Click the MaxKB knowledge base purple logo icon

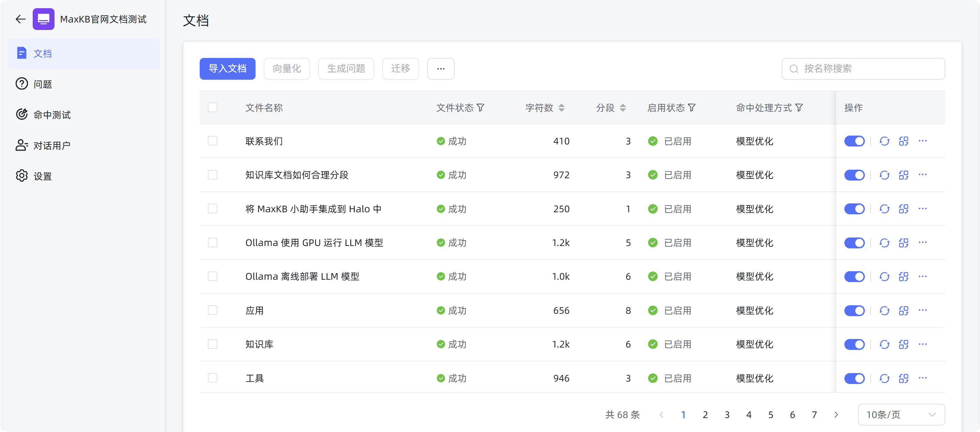click(x=43, y=19)
